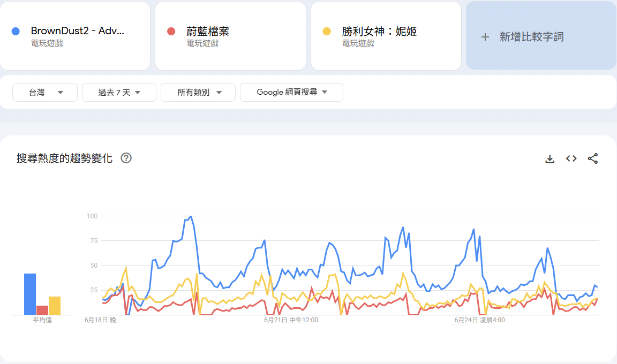Open the 台灣 region dropdown

pyautogui.click(x=45, y=93)
